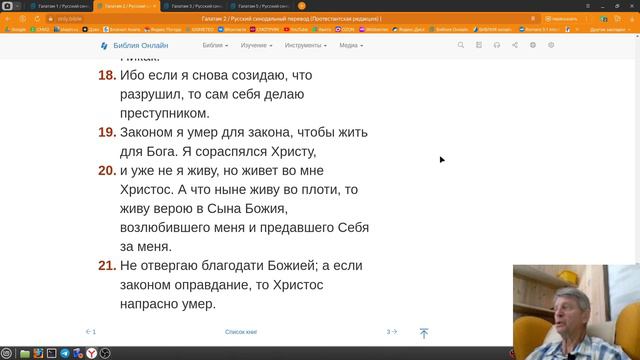Click the lock icon in the address bar
640x360 pixels.
tap(51, 19)
